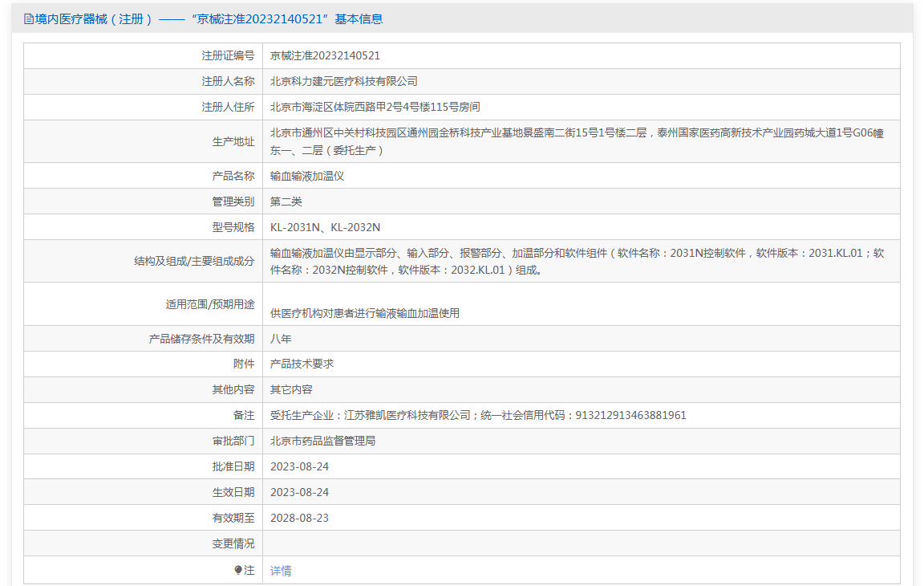Select company name 北京科力建元医疗科技有限公司
Screen dimensions: 924x586
point(344,81)
